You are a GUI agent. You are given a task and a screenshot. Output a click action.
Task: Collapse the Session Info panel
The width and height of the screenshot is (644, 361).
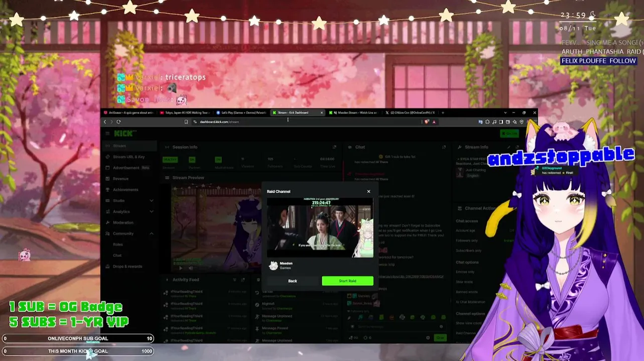click(x=167, y=147)
